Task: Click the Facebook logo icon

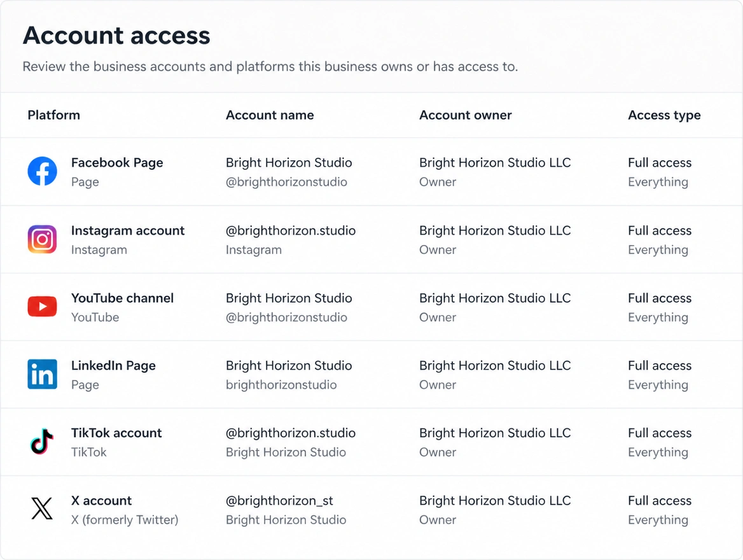Action: pyautogui.click(x=42, y=171)
